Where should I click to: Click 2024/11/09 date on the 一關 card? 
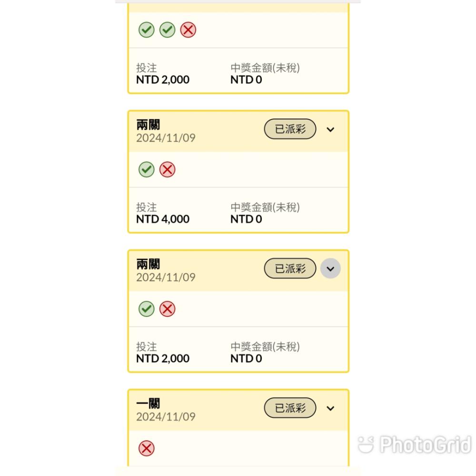[x=166, y=417]
